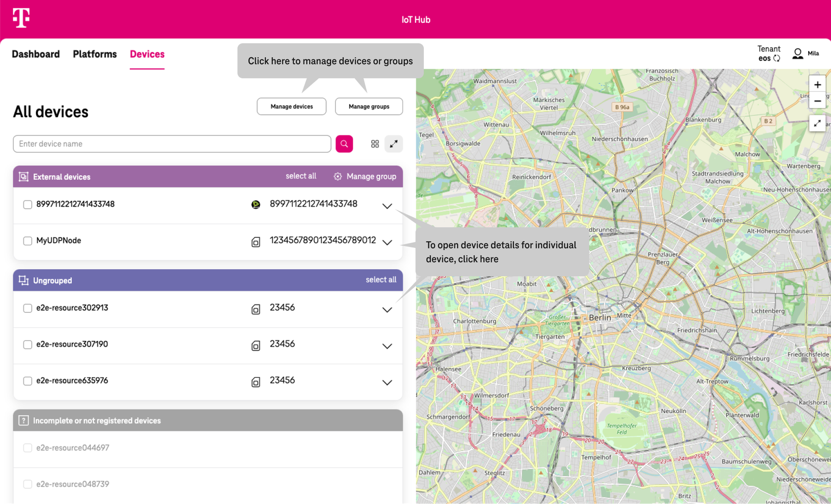
Task: Click the Telekom T logo
Action: pos(21,18)
